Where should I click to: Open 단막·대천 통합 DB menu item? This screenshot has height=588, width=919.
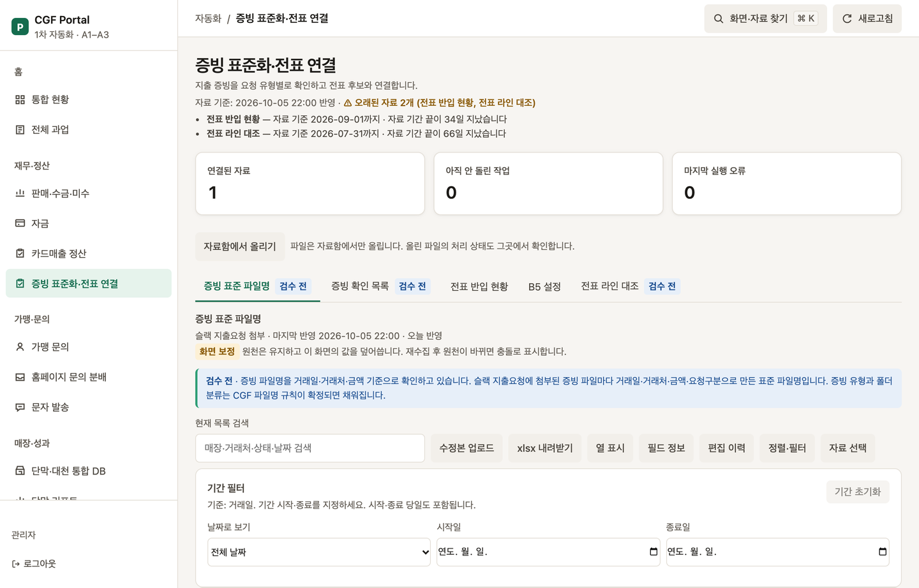coord(89,471)
